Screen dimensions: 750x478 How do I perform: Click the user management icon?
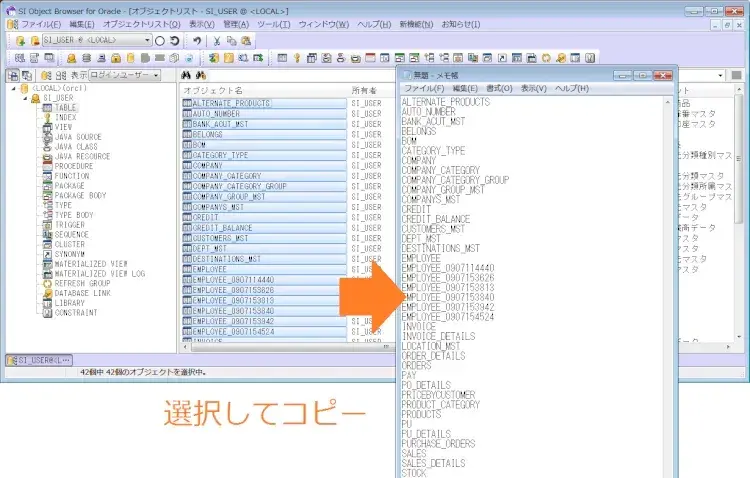pyautogui.click(x=71, y=58)
